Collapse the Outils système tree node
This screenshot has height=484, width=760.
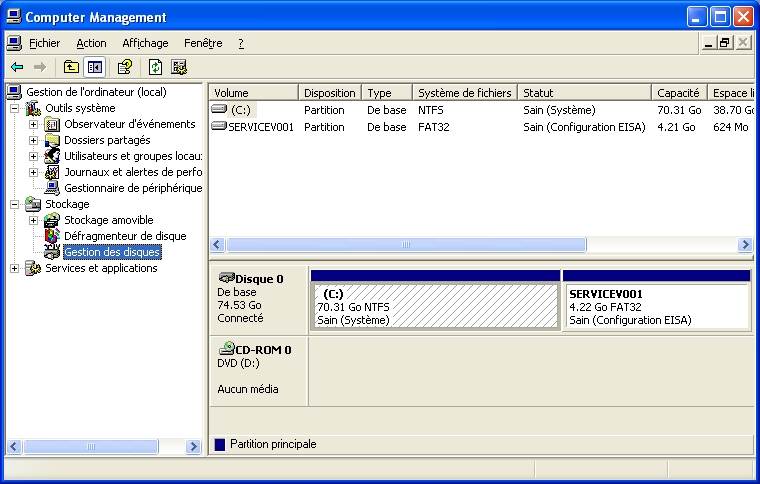(x=14, y=108)
